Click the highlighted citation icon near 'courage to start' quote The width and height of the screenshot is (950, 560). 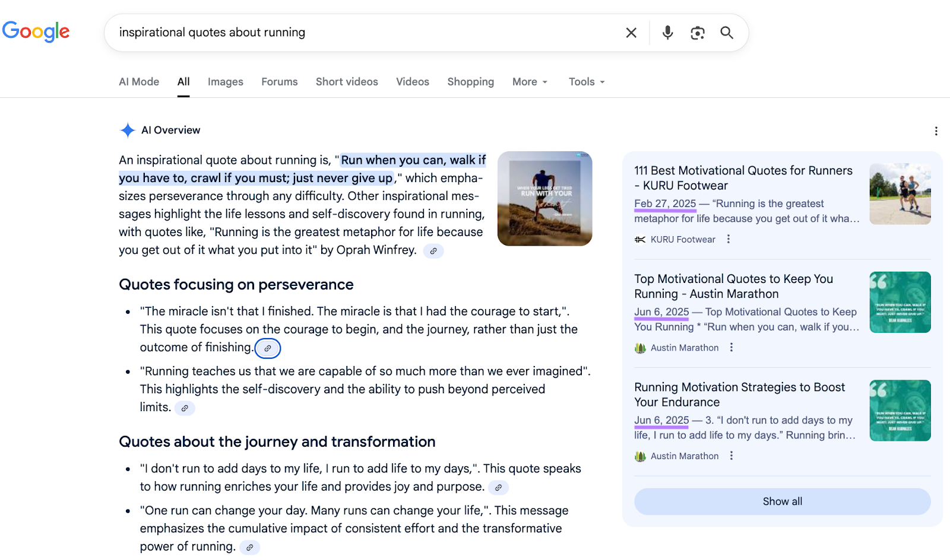(268, 348)
